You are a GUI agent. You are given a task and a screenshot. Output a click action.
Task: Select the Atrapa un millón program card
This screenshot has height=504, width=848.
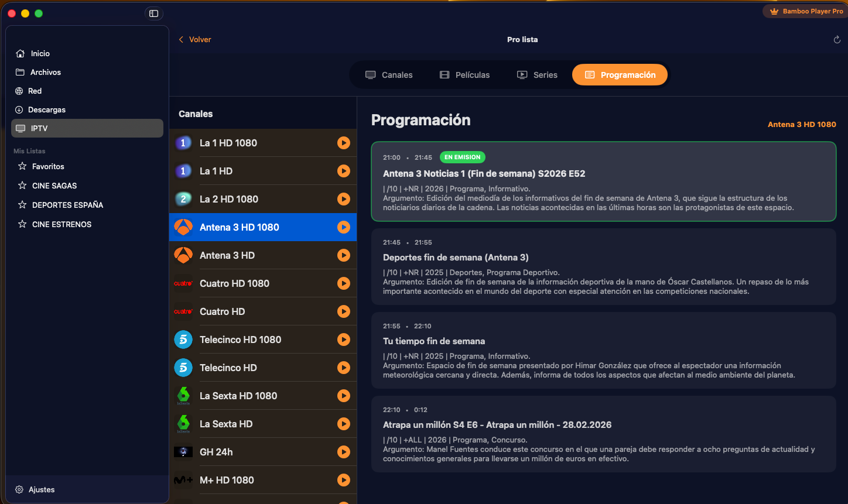[x=603, y=434]
